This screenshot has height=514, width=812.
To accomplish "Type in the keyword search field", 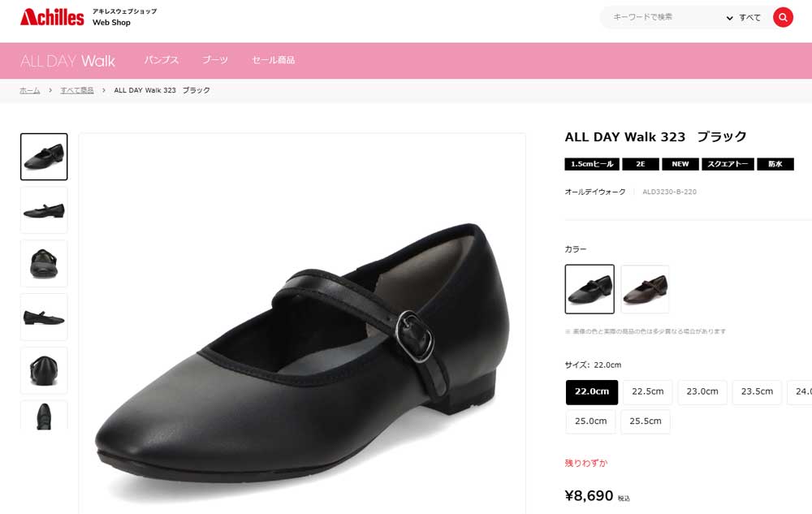I will (662, 17).
